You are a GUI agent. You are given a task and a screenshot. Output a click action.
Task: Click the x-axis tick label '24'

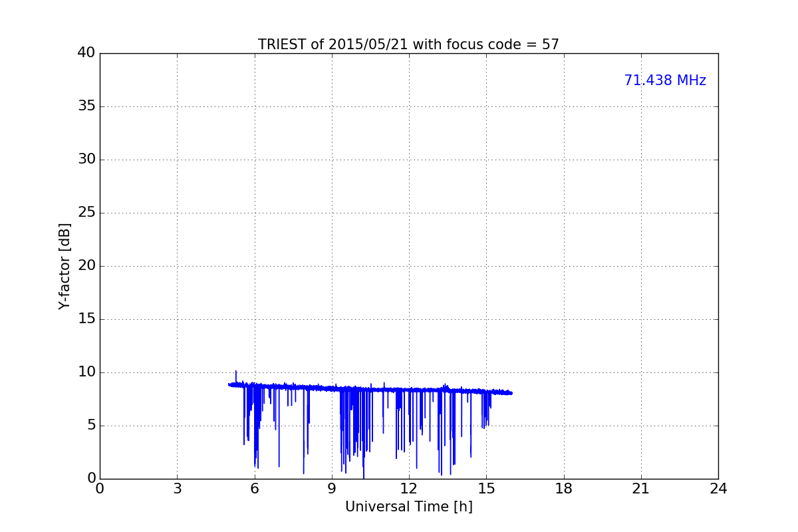718,489
